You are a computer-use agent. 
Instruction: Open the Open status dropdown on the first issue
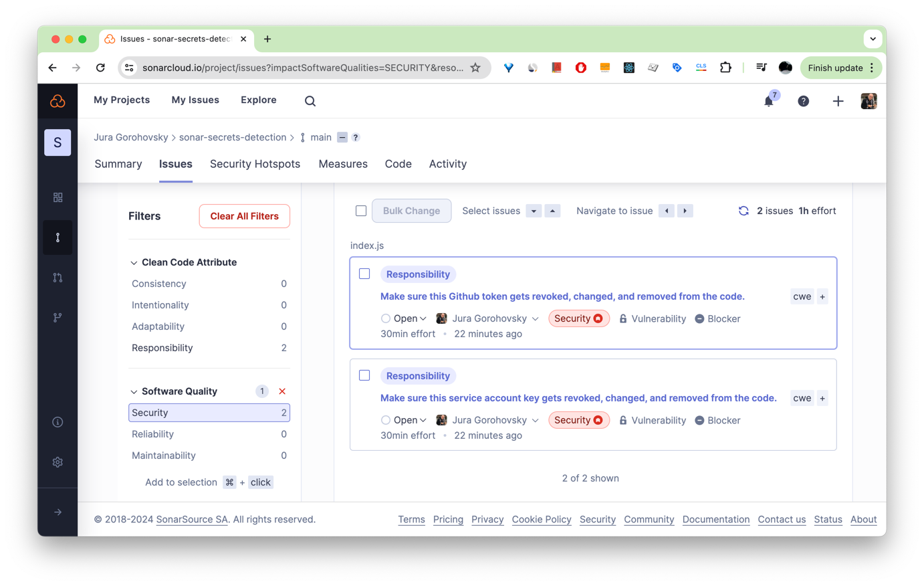tap(404, 318)
